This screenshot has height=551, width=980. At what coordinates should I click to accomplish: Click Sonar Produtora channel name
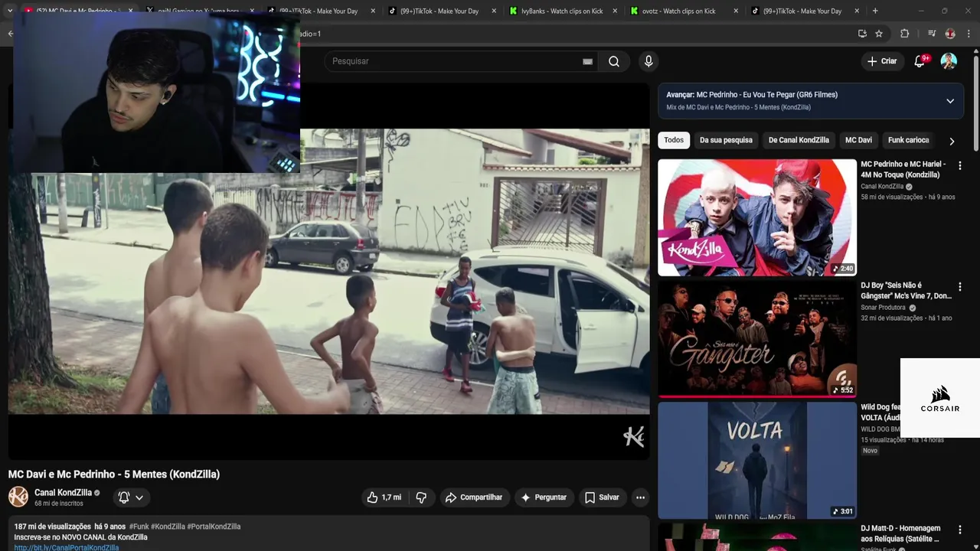[883, 308]
